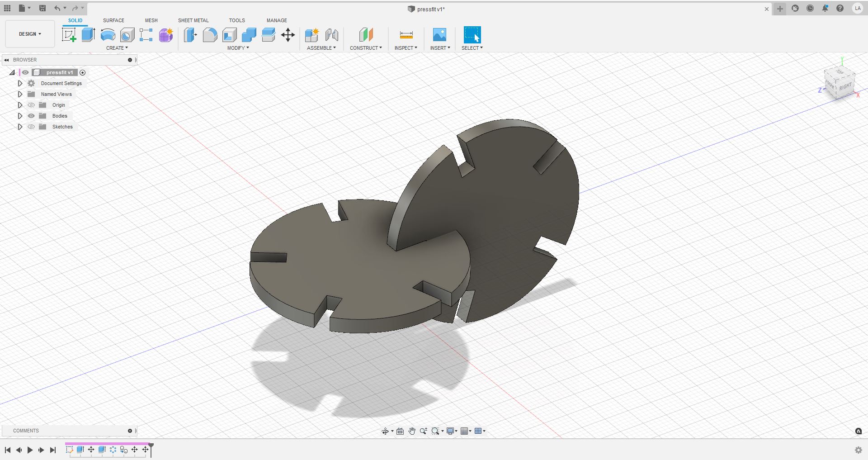Open the Data Panel grid icon

coord(7,8)
